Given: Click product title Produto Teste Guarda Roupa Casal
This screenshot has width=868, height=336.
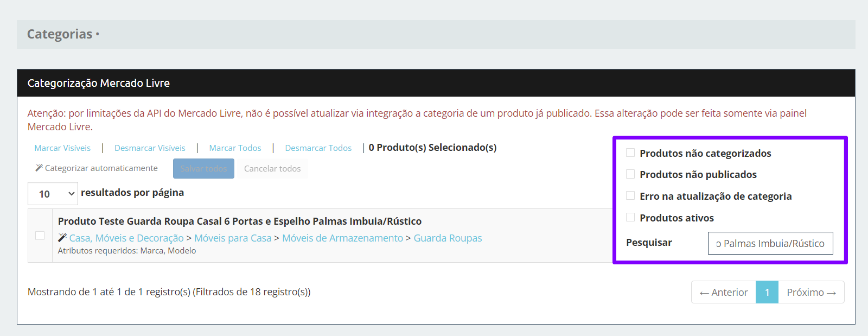Looking at the screenshot, I should click(240, 221).
